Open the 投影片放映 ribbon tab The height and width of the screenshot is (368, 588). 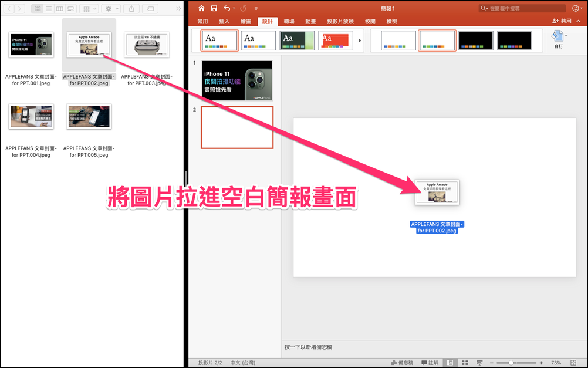(x=340, y=21)
